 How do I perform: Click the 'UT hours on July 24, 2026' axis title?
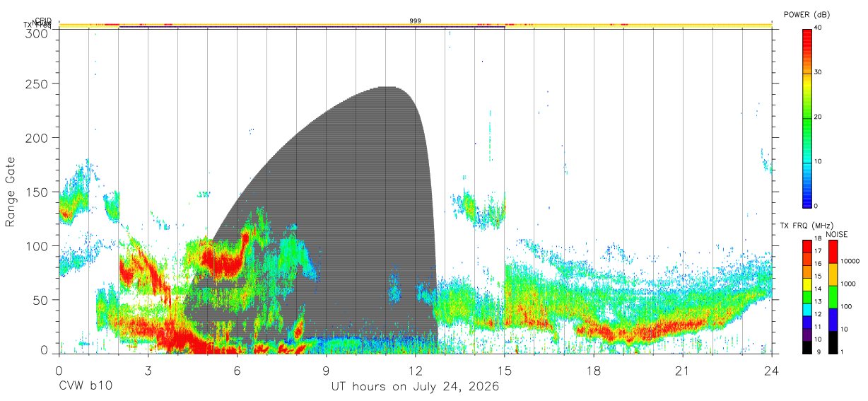coord(415,387)
